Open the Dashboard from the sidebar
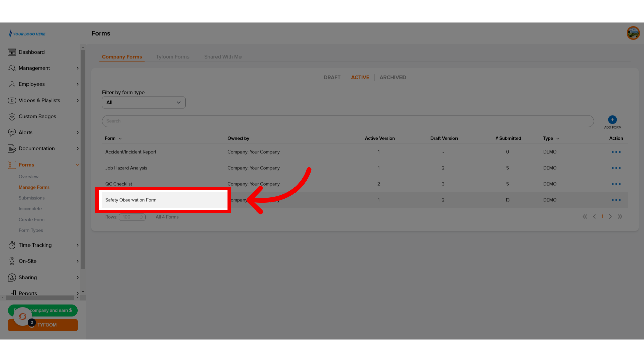 (x=32, y=52)
